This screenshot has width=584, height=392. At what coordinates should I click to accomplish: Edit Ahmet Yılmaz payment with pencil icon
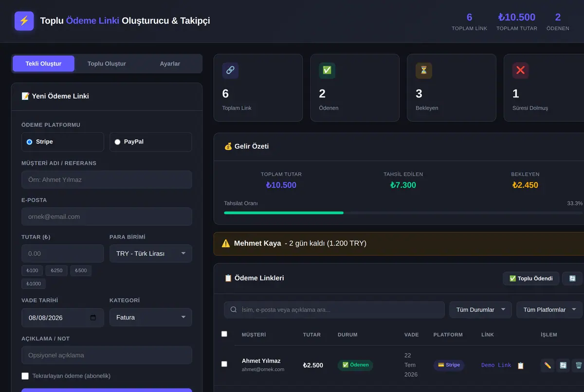tap(547, 365)
